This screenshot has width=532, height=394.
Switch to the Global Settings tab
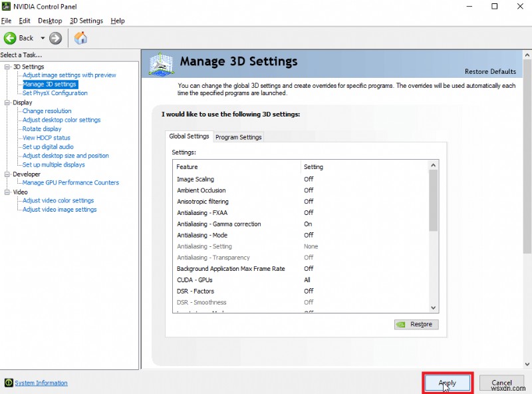pos(189,136)
